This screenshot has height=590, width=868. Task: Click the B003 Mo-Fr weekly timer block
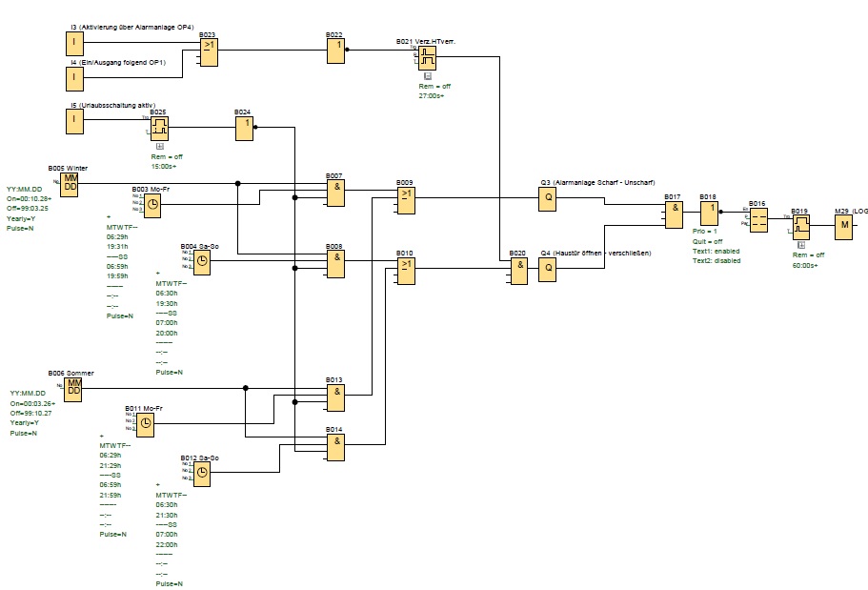[153, 203]
